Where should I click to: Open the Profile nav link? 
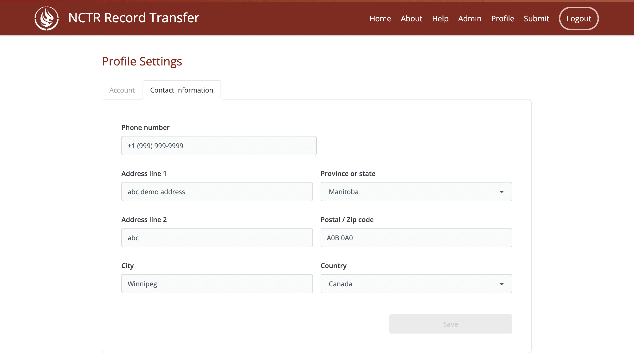point(502,18)
